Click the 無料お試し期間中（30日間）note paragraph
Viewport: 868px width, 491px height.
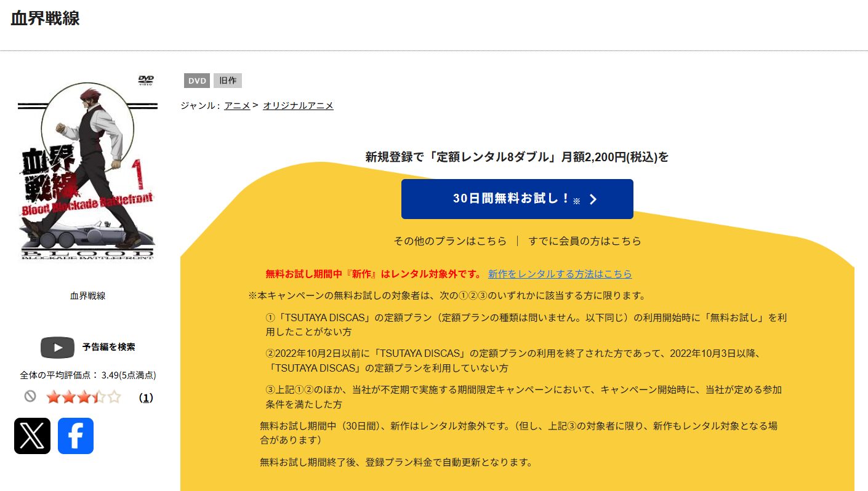518,433
